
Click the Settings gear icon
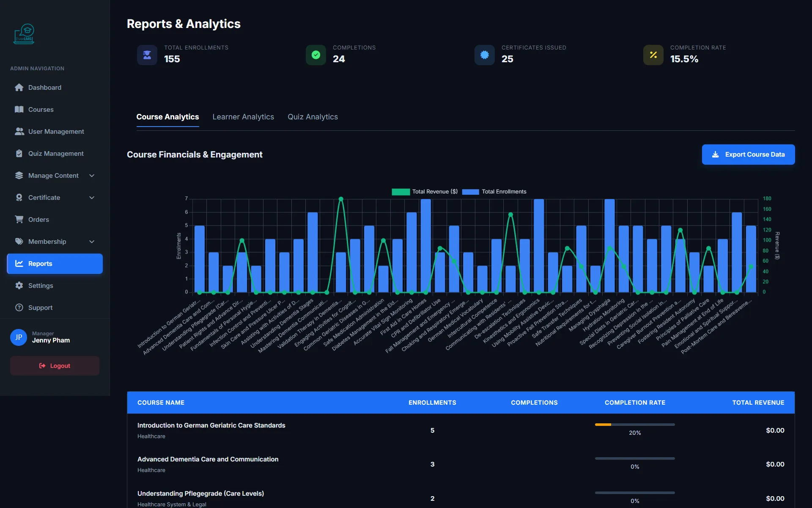pos(19,285)
